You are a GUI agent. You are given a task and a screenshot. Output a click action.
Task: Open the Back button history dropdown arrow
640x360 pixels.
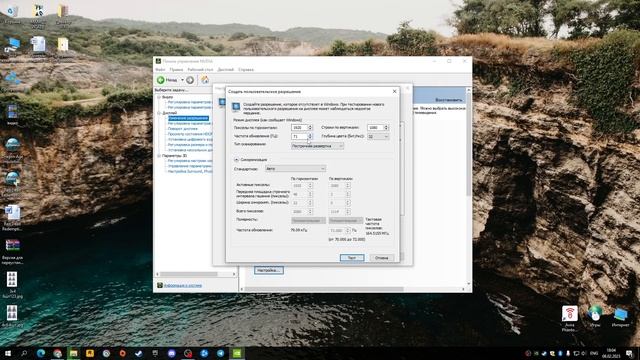click(182, 80)
